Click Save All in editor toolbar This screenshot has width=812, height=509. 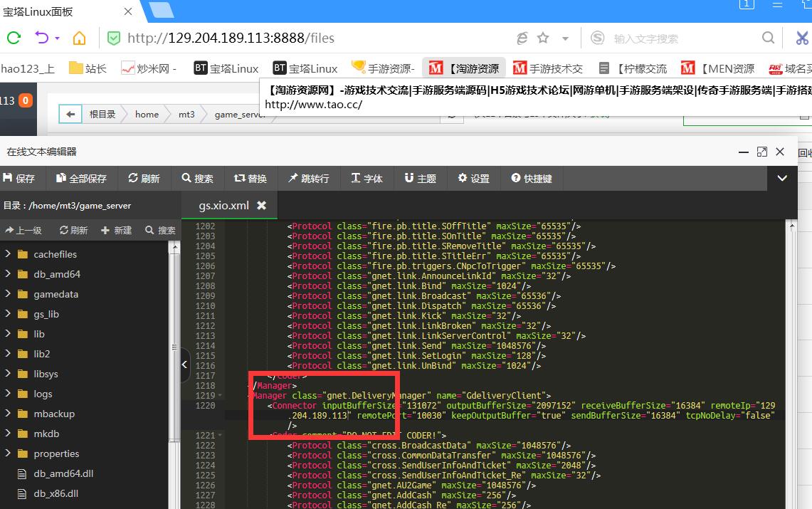[x=81, y=178]
